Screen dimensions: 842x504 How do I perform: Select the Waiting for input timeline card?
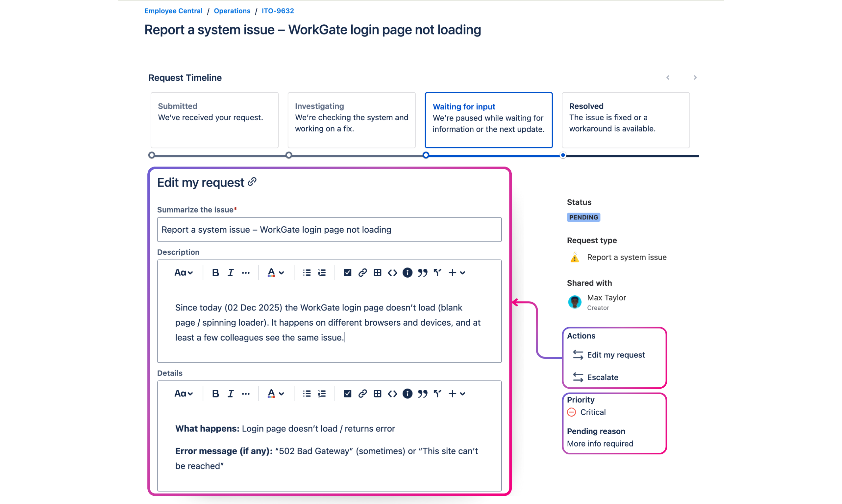488,120
